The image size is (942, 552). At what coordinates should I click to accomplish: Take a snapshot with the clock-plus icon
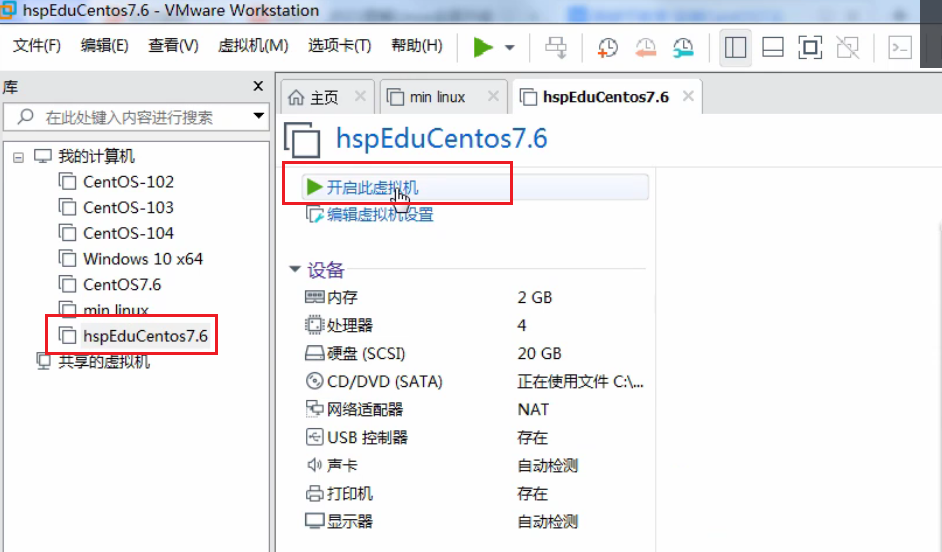coord(607,47)
